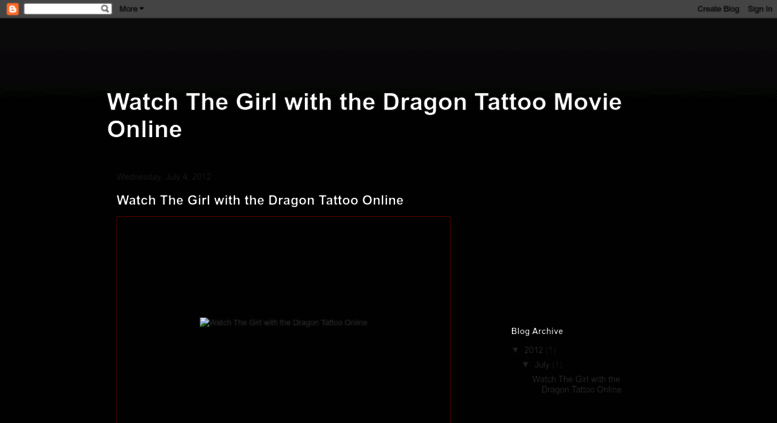Collapse the July archive triangle
The width and height of the screenshot is (777, 423).
point(526,364)
